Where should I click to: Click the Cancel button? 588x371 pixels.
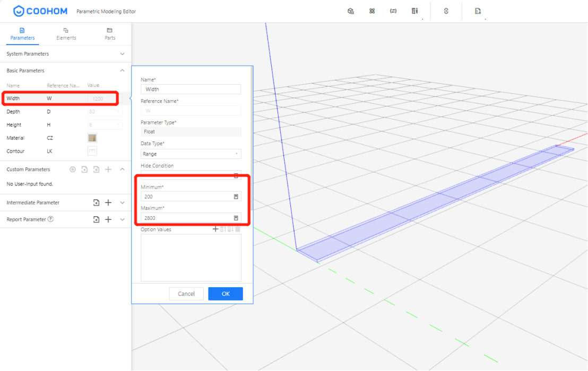point(186,294)
